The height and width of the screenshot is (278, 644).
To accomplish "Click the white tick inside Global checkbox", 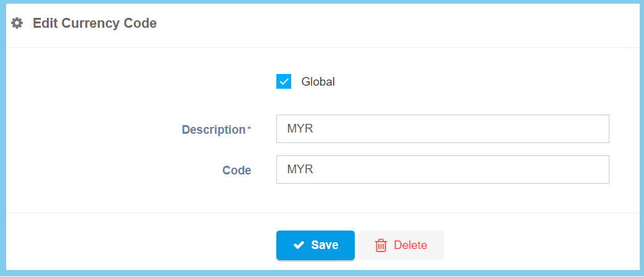I will tap(284, 81).
